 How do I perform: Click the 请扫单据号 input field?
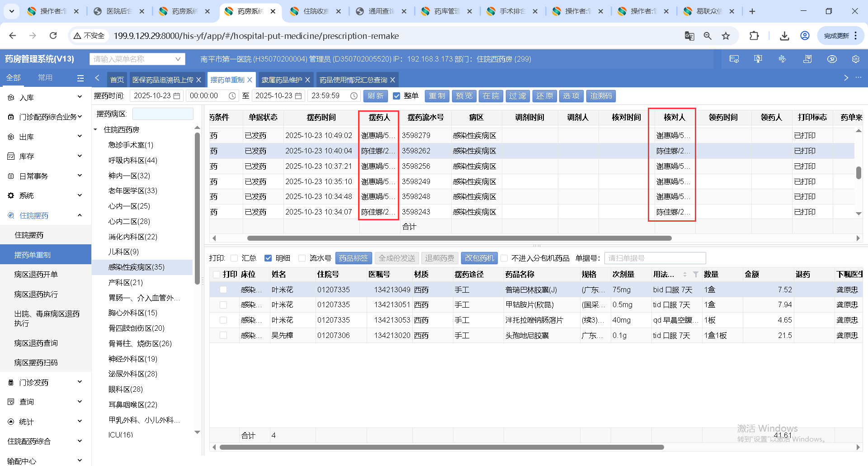coord(654,258)
